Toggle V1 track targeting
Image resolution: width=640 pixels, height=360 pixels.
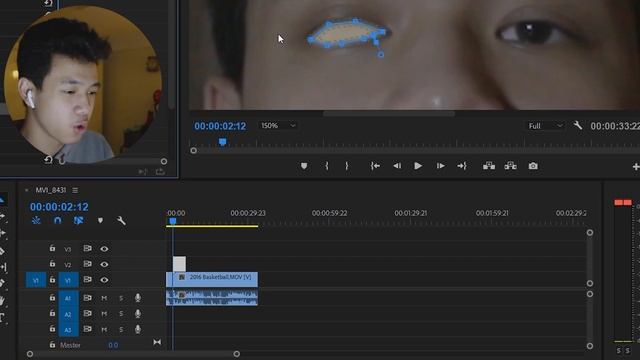(68, 280)
